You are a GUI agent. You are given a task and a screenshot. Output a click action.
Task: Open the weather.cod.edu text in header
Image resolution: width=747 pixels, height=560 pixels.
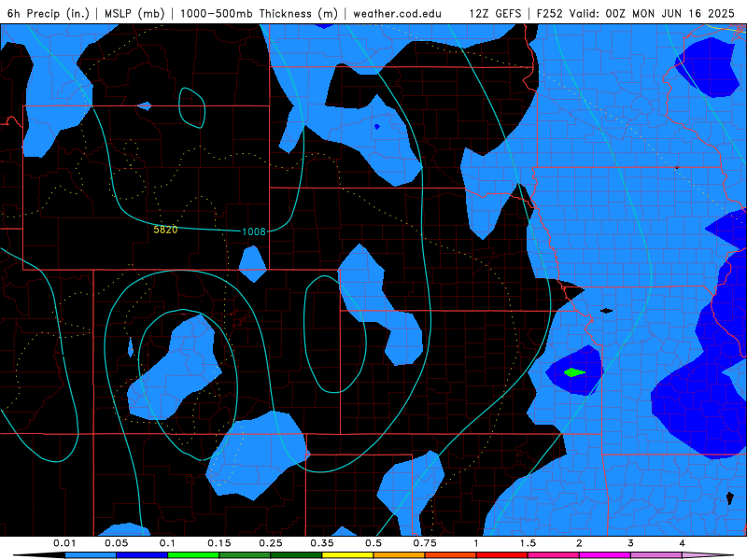click(x=397, y=13)
